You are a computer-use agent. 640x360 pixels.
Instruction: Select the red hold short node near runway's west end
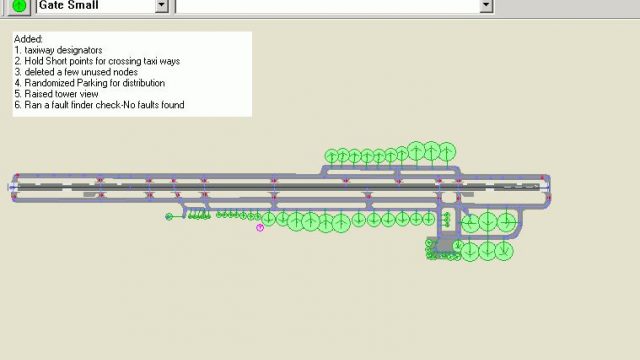click(x=17, y=176)
